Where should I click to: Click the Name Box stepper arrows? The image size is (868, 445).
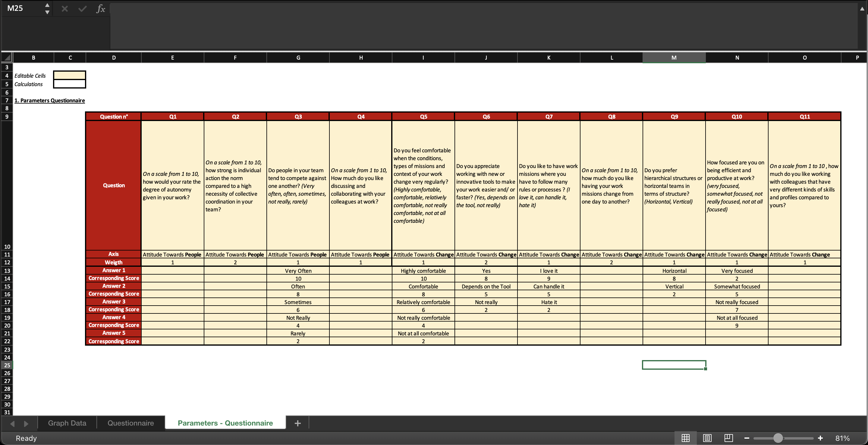tap(47, 9)
